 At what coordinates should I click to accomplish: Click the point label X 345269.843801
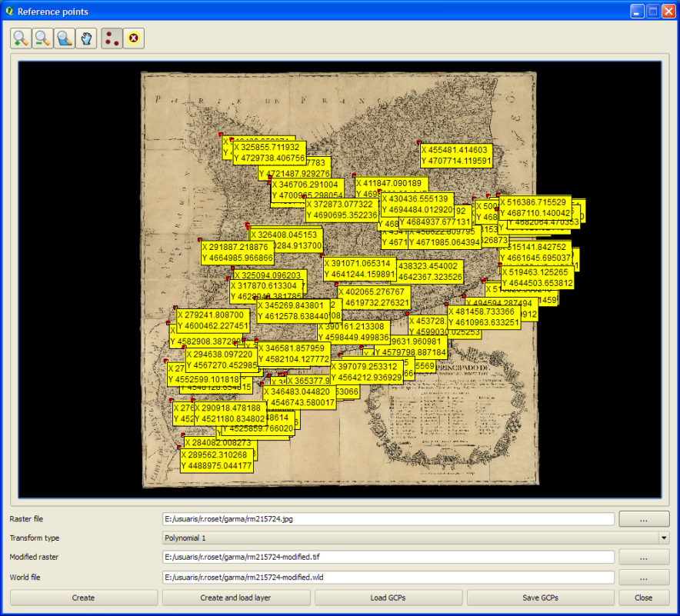(x=293, y=311)
